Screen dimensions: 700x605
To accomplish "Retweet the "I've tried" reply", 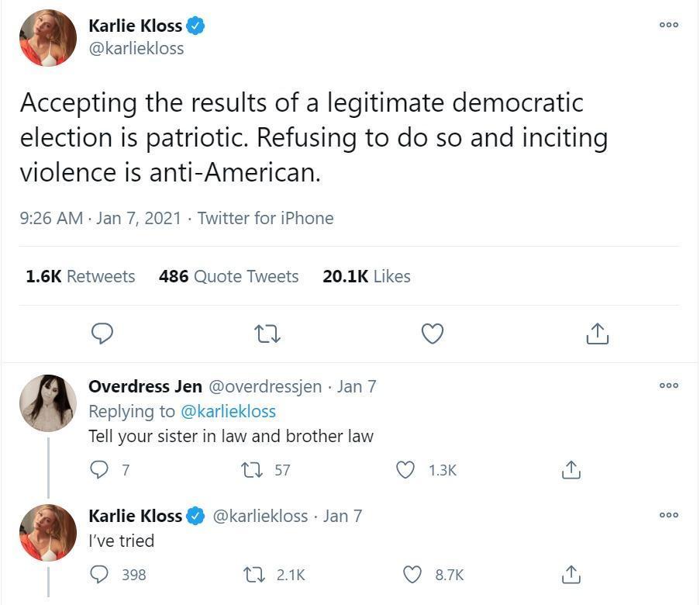I will [x=253, y=575].
